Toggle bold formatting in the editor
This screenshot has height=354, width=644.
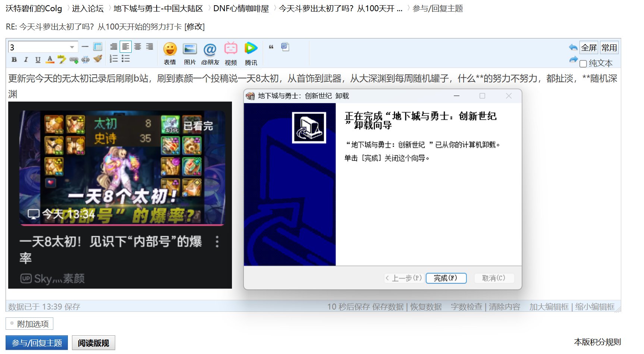14,59
